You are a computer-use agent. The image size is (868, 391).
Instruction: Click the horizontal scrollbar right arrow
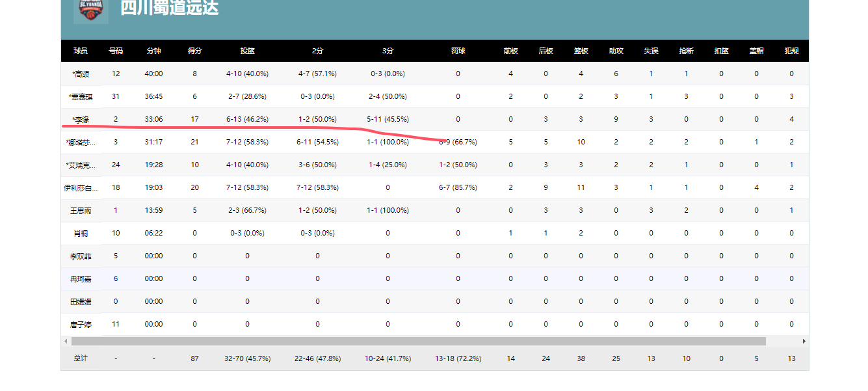(x=804, y=341)
